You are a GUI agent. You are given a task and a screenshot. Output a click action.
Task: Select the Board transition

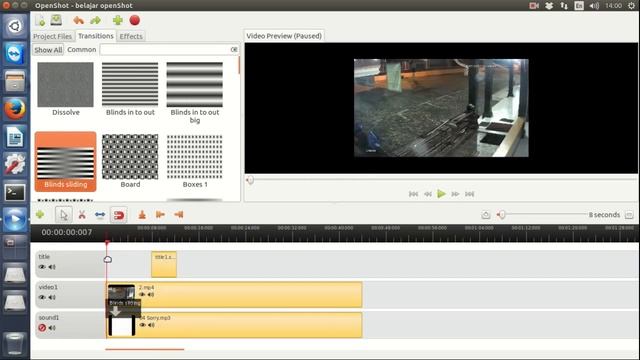130,161
